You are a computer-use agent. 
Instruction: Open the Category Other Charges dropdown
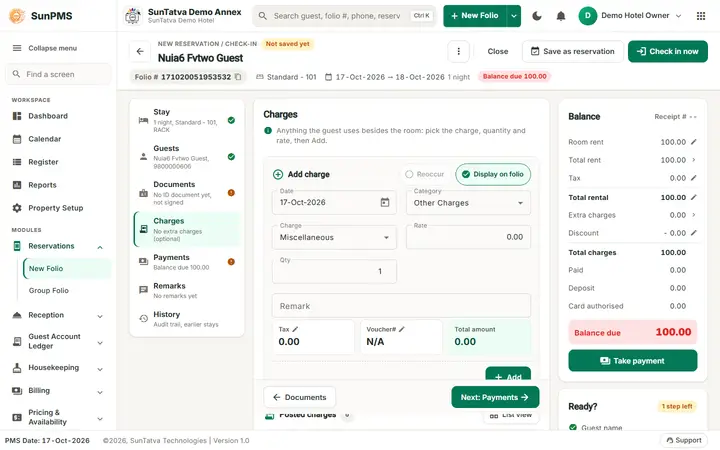[x=468, y=203]
